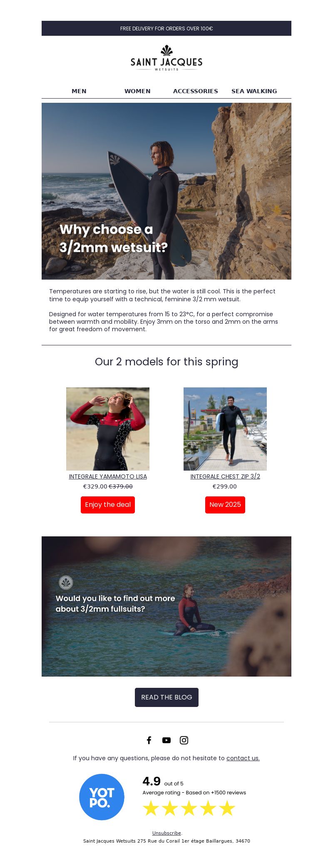Viewport: 333px width, 868px height.
Task: Click the Facebook icon
Action: (149, 740)
